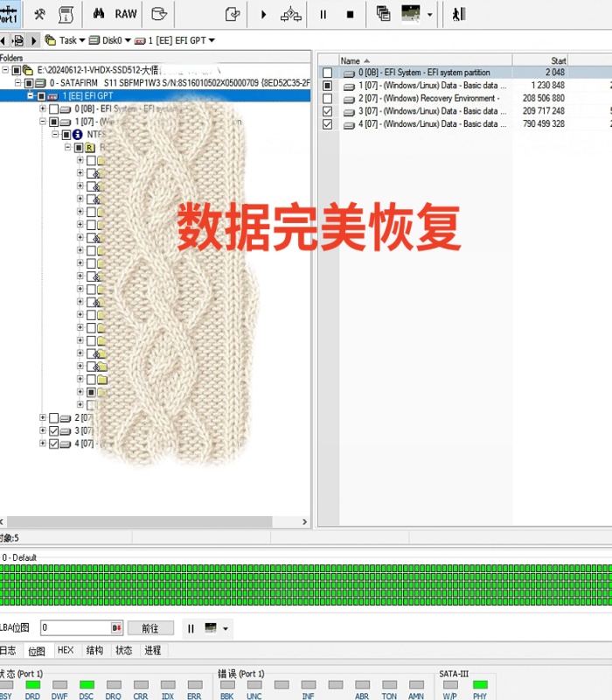Viewport: 612px width, 700px height.
Task: Sort the list by the Start column header
Action: (539, 60)
